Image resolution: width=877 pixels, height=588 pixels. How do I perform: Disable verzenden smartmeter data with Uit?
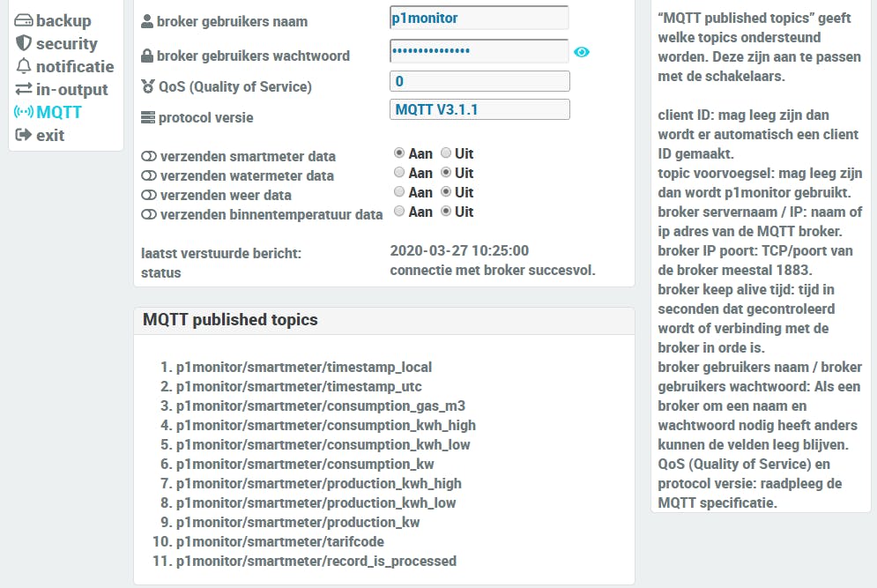446,153
